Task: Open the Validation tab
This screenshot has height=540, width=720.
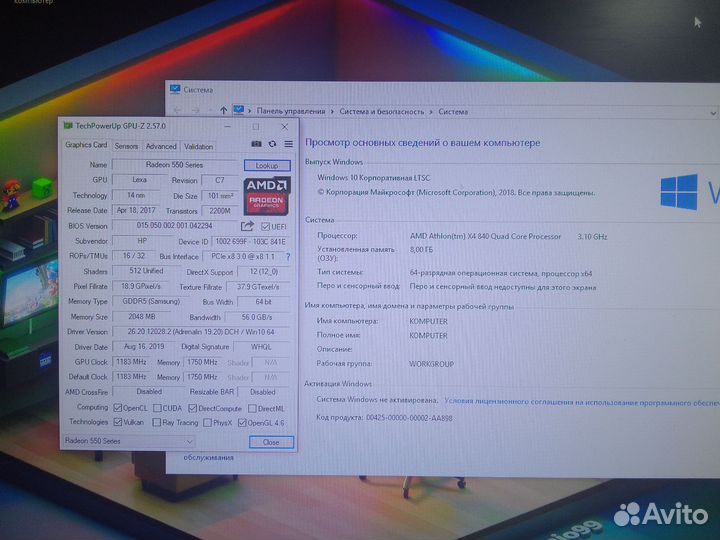Action: 198,146
